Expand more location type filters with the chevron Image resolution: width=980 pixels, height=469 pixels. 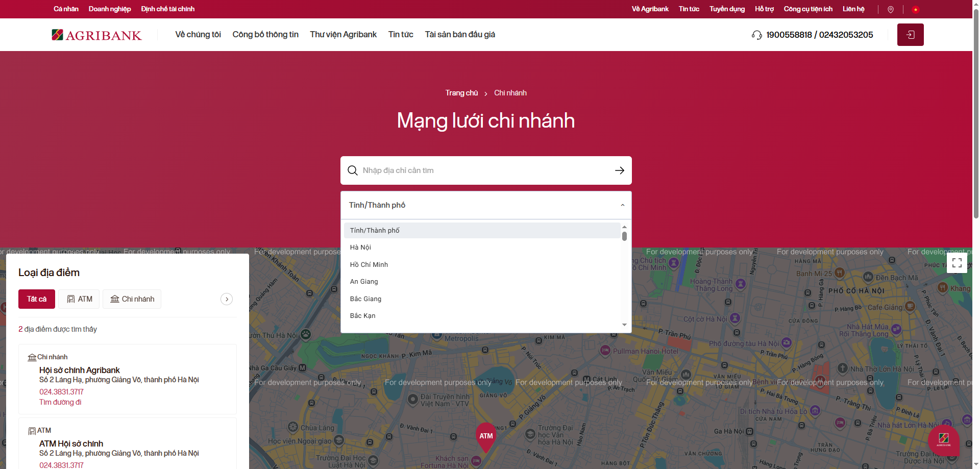tap(227, 299)
